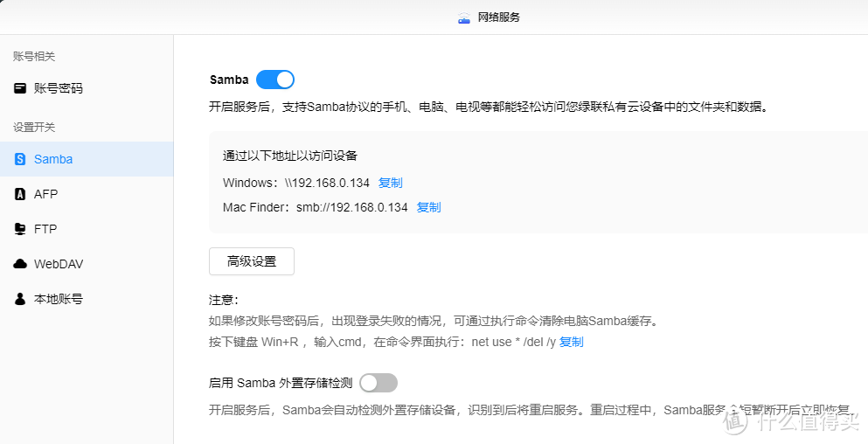Click the AFP icon in sidebar
This screenshot has height=444, width=868.
pos(20,194)
